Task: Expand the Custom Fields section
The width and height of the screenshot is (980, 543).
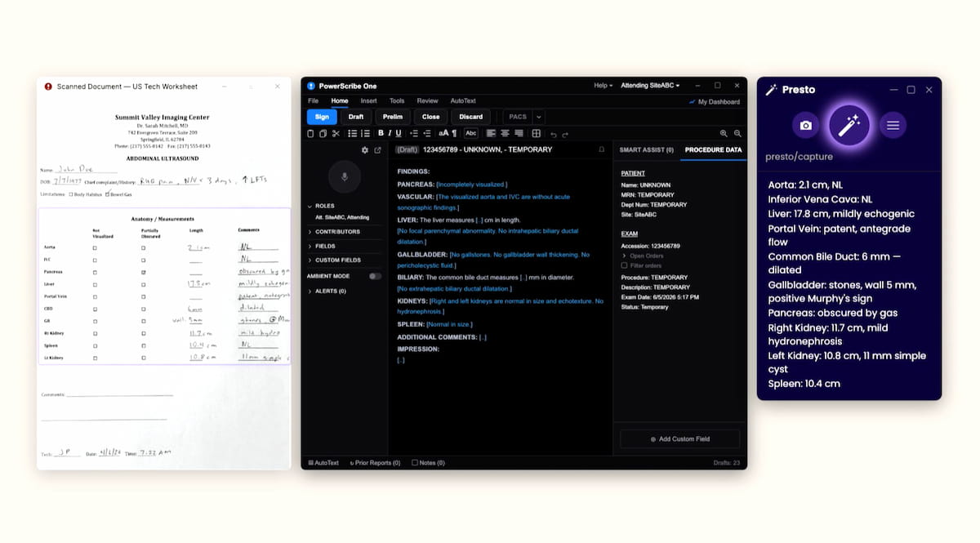Action: [x=335, y=260]
